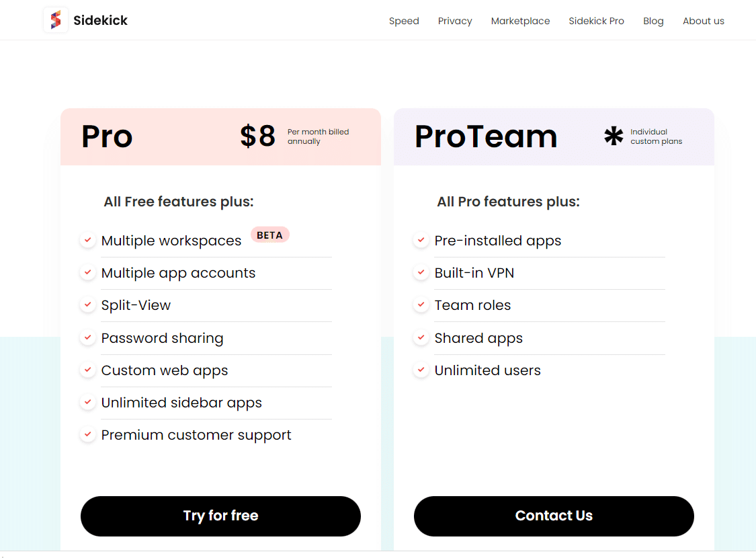Open the About us page
756x558 pixels.
tap(703, 21)
